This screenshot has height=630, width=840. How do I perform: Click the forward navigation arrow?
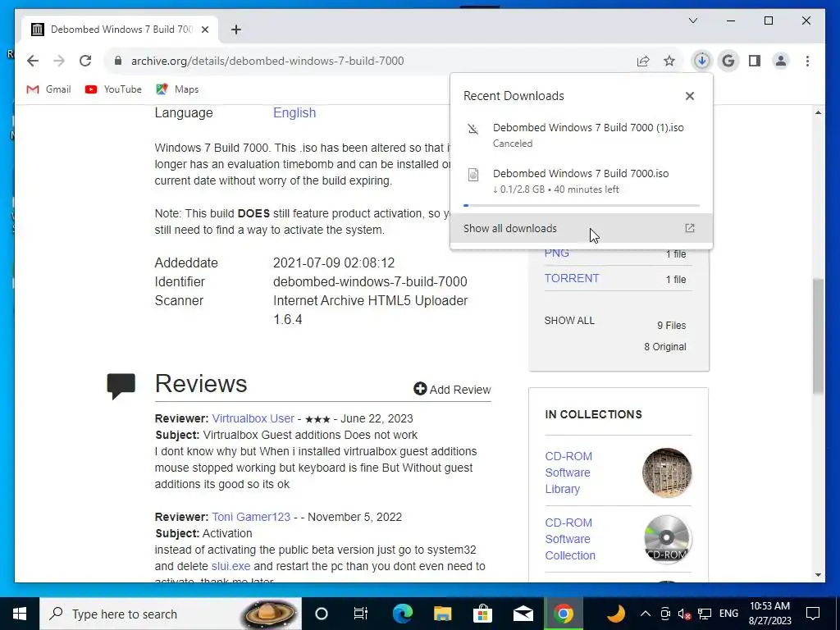(x=59, y=61)
